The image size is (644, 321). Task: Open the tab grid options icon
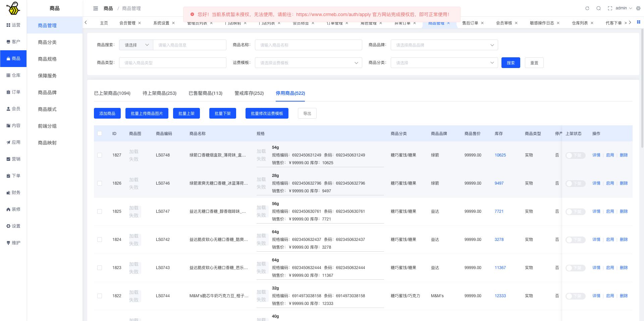(639, 22)
